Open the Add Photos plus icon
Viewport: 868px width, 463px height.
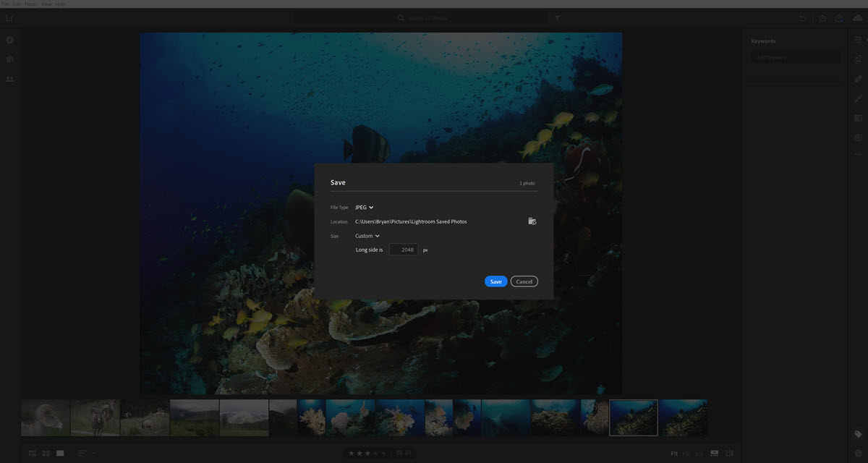[10, 41]
